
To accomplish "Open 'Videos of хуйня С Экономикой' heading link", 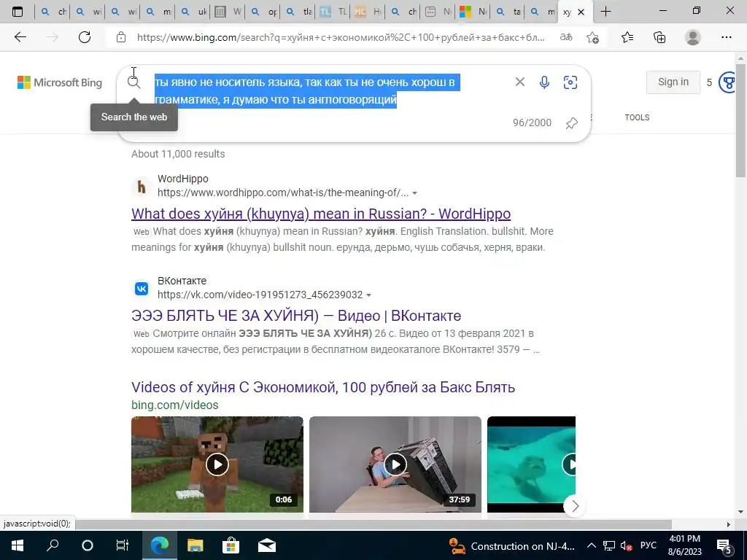I will click(323, 387).
